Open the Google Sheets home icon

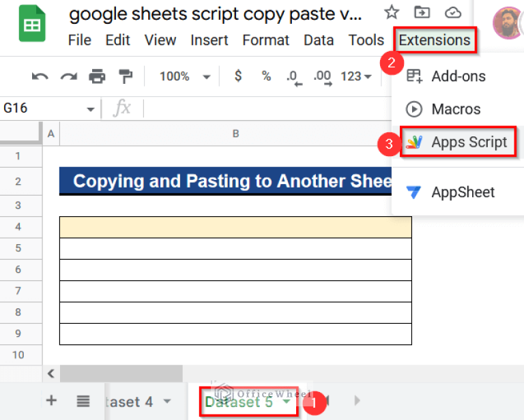point(32,23)
